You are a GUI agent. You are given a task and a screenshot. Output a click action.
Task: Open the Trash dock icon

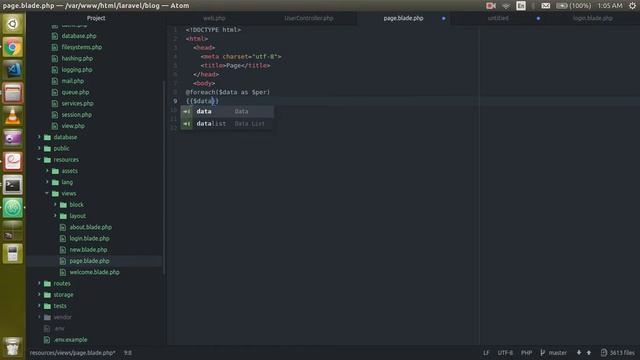coord(13,346)
